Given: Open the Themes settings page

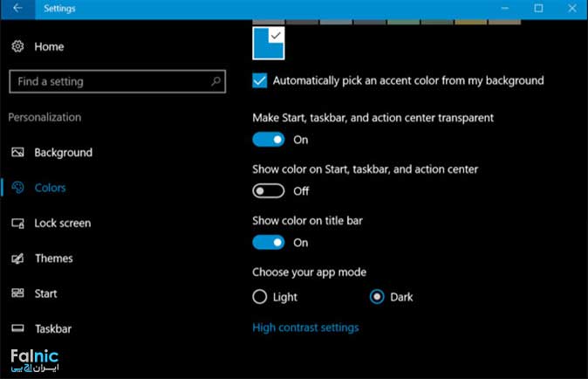Looking at the screenshot, I should pyautogui.click(x=53, y=258).
